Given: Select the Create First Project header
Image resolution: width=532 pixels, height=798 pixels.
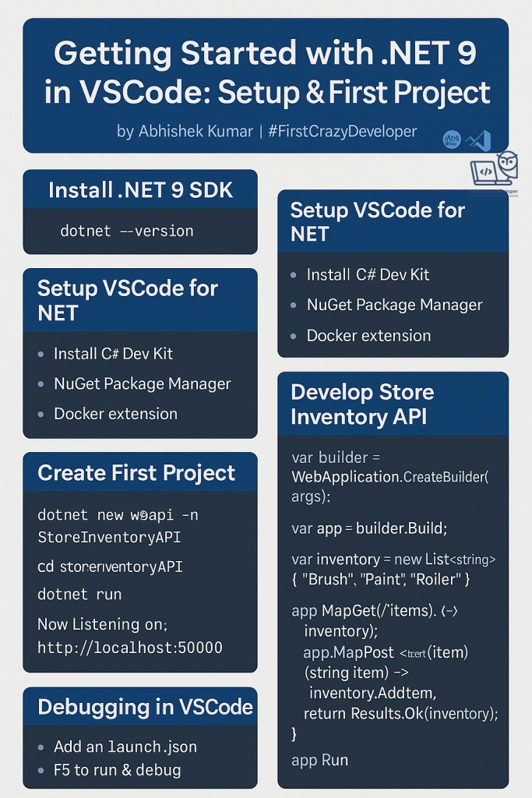Looking at the screenshot, I should (x=136, y=472).
